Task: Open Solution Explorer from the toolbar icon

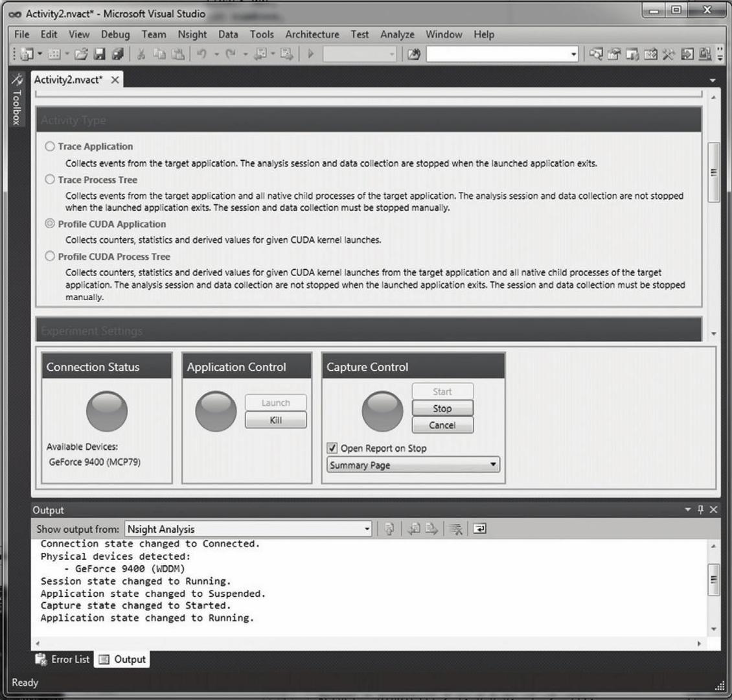Action: (596, 54)
